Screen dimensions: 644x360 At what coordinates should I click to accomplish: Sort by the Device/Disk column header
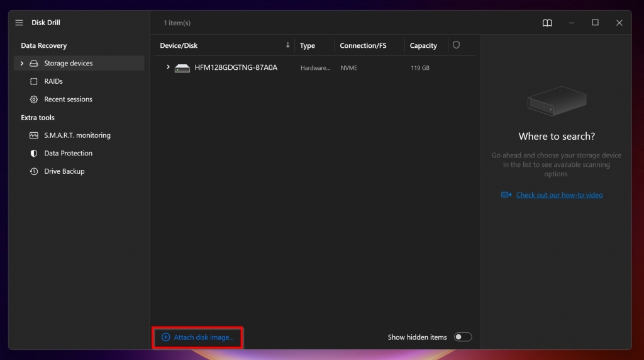tap(179, 45)
